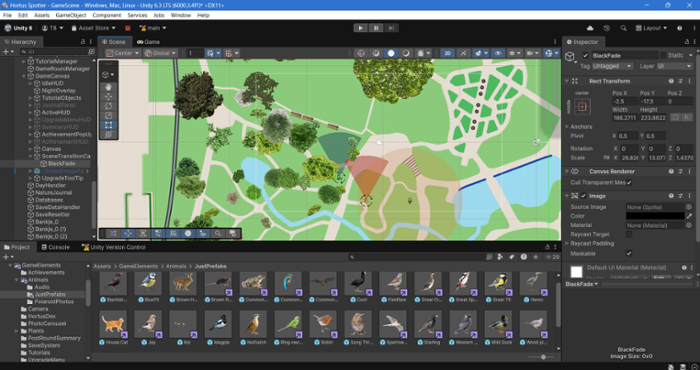Toggle Cull Transparent Mesh checkbox

coord(629,183)
